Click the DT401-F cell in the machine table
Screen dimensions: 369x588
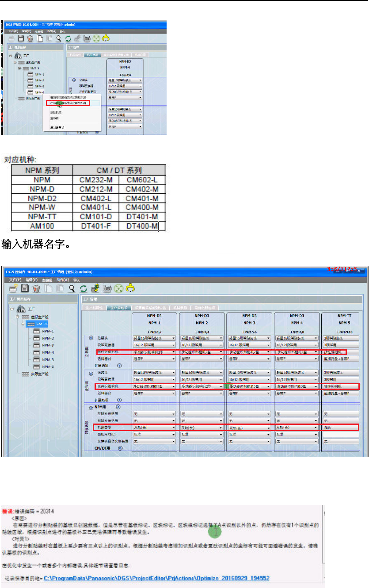click(x=96, y=227)
